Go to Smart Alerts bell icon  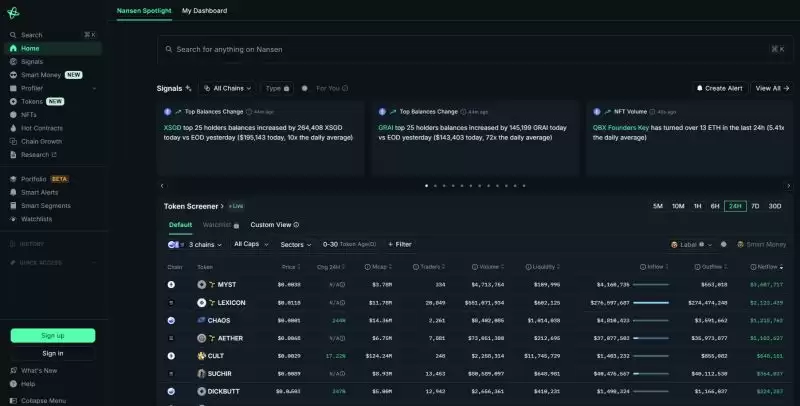click(13, 192)
